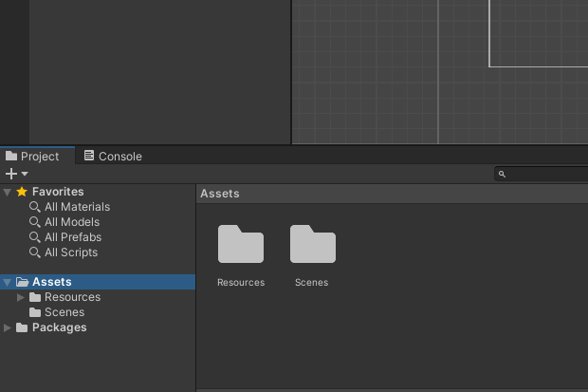
Task: Click the Favorites star icon
Action: 22,192
